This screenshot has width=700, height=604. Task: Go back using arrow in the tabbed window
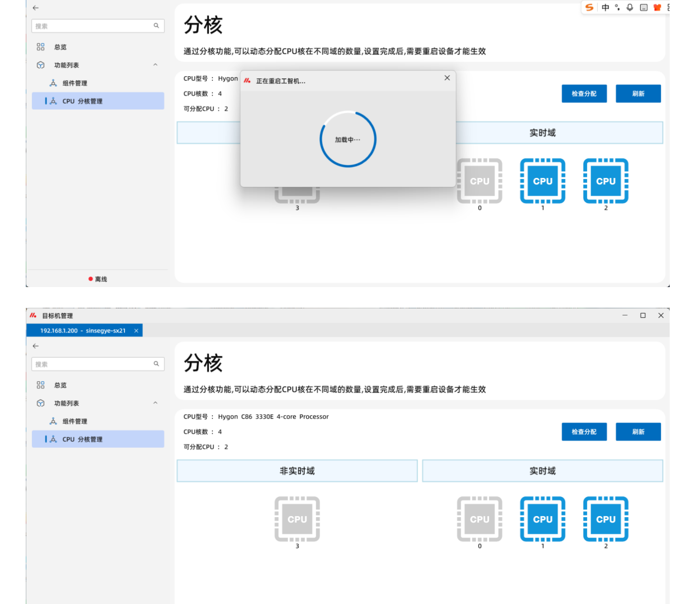pyautogui.click(x=35, y=346)
